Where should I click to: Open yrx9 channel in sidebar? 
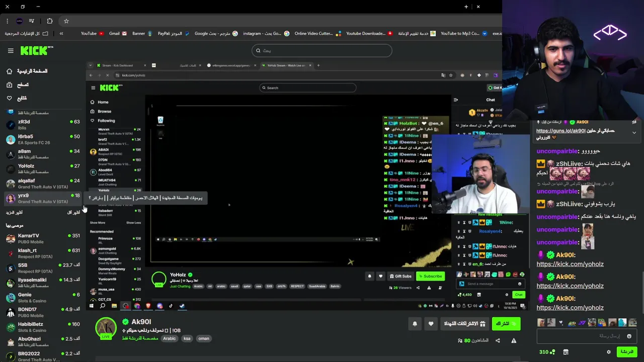click(42, 198)
